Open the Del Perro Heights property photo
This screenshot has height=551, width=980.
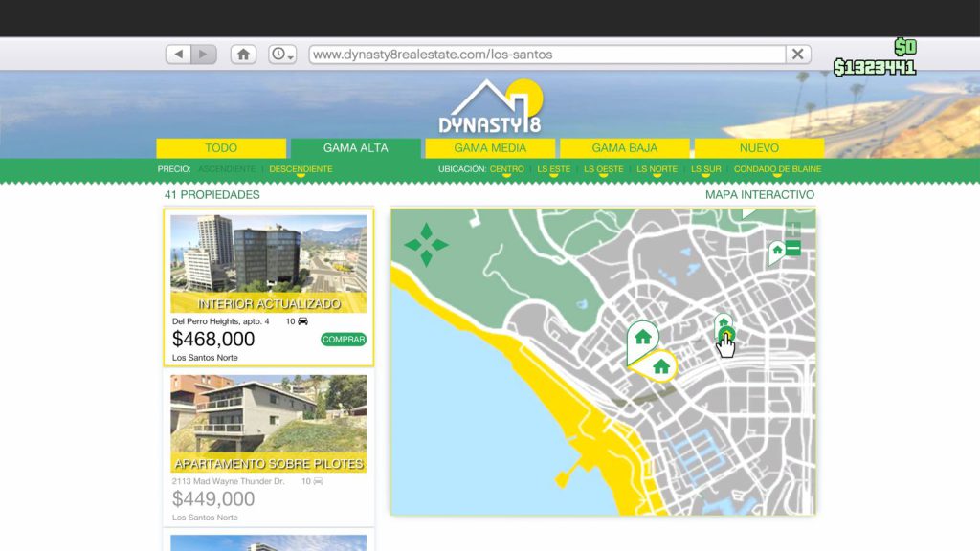269,264
